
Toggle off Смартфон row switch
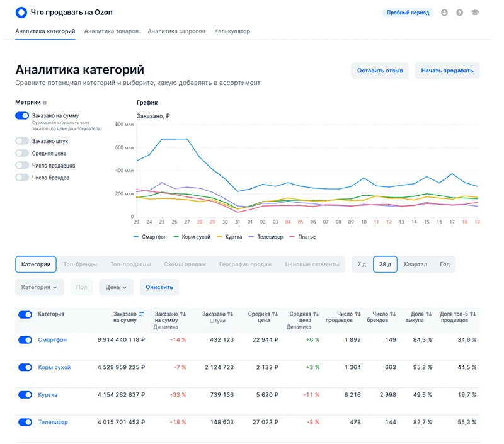(x=25, y=340)
